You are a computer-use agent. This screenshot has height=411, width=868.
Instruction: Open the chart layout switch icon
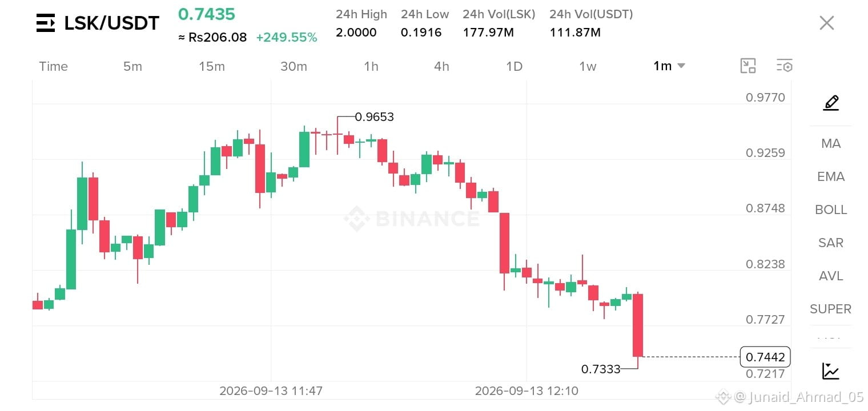click(748, 66)
